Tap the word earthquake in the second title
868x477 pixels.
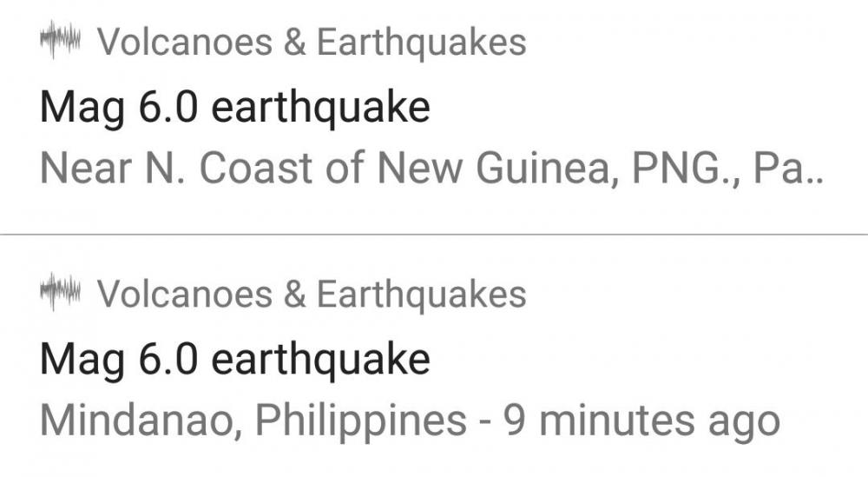tap(321, 359)
